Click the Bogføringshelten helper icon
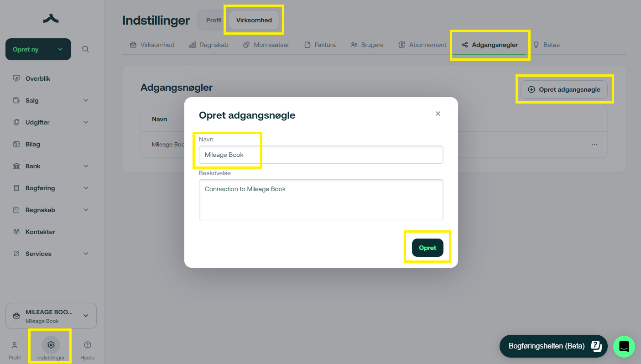Screen dimensions: 641x364 click(596, 346)
